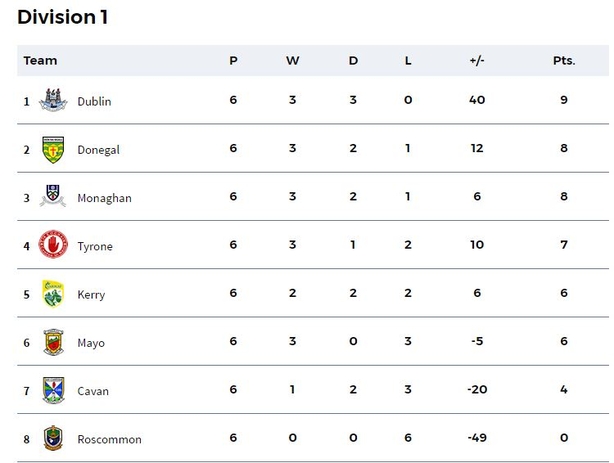
Task: Click the Tyrone red hand crest
Action: [53, 244]
